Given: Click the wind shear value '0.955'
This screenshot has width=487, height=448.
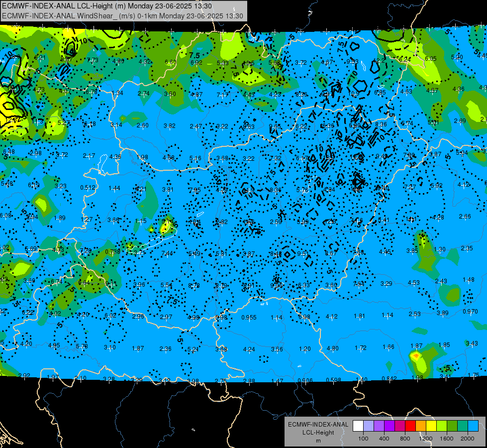Looking at the screenshot, I should pos(249,318).
